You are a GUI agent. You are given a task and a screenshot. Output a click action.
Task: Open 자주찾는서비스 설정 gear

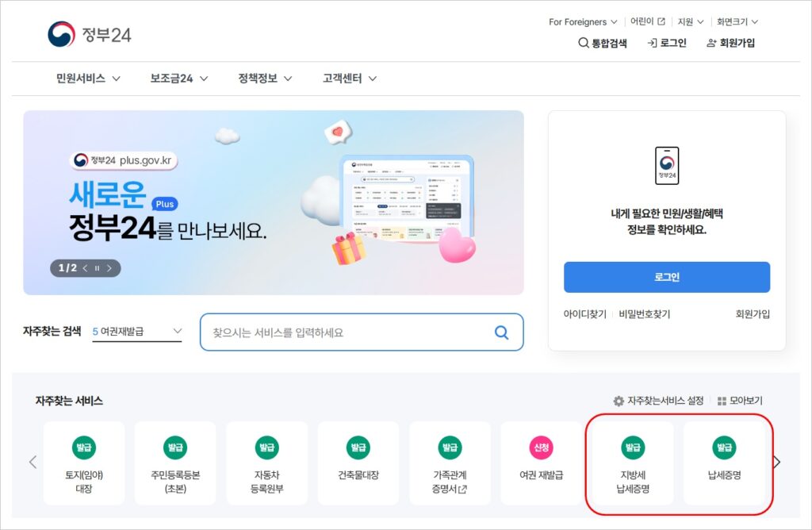click(658, 401)
